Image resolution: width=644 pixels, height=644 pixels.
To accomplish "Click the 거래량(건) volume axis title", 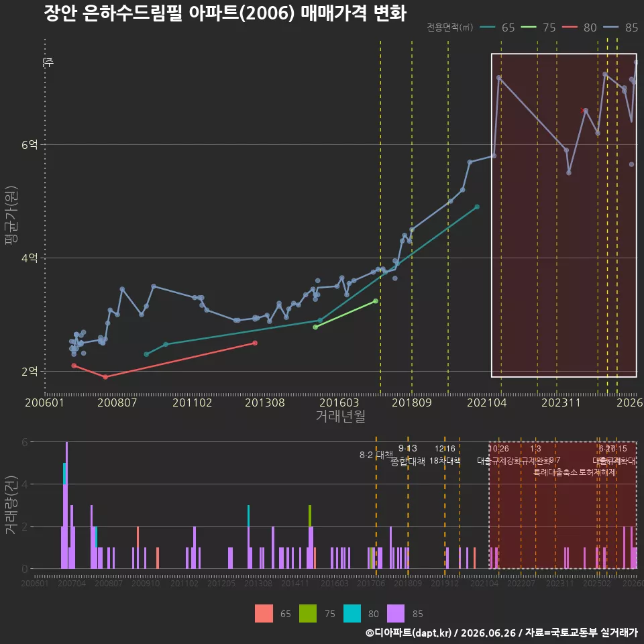I will (x=11, y=505).
